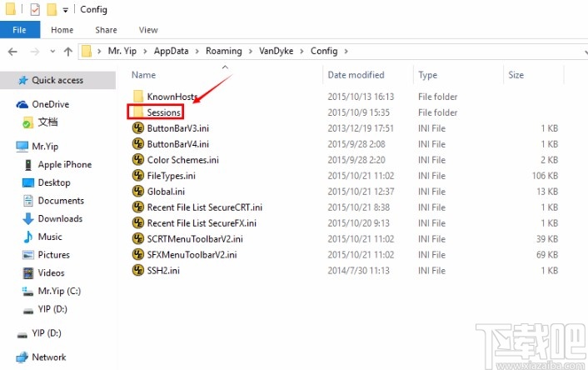Open Customize Quick Access Toolbar dropdown
588x370 pixels.
click(x=65, y=10)
